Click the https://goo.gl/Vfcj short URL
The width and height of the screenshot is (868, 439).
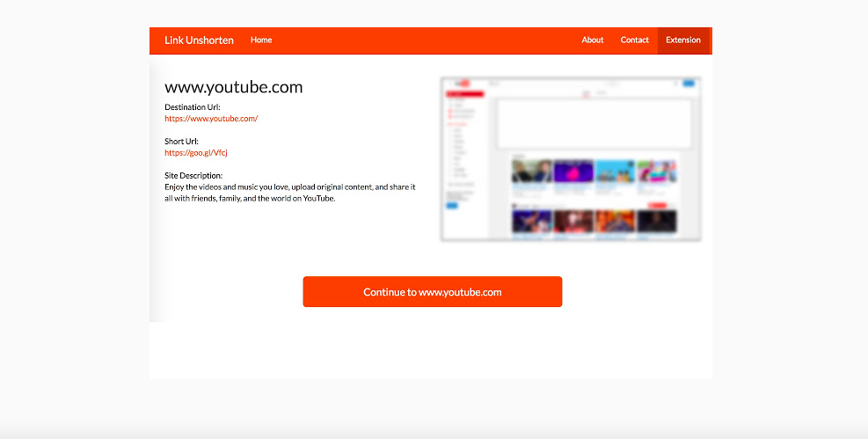[x=196, y=153]
